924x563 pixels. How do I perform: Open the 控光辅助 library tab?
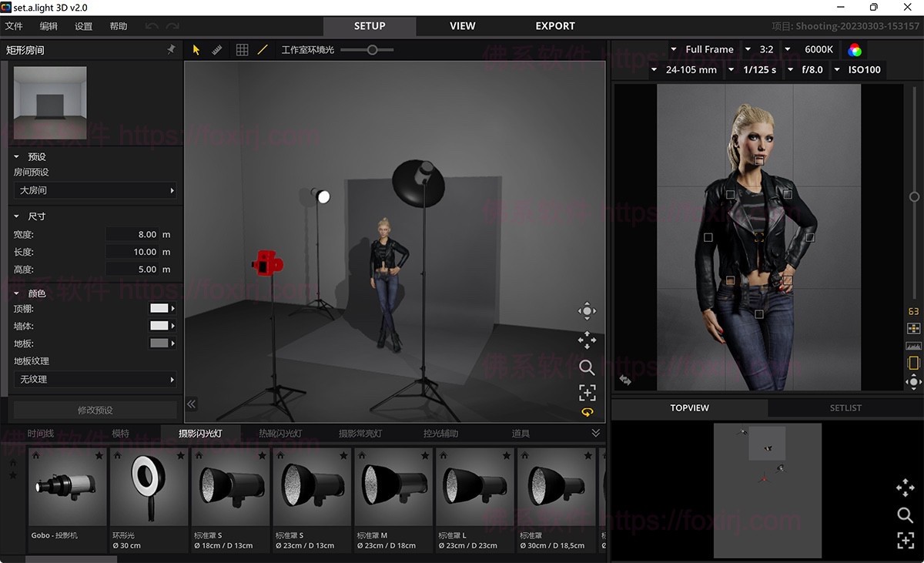[x=440, y=434]
